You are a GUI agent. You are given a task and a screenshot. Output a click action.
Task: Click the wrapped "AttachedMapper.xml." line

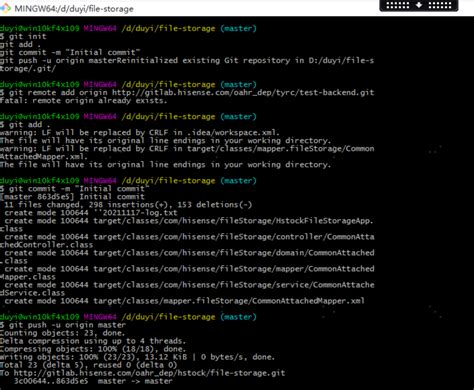click(44, 156)
